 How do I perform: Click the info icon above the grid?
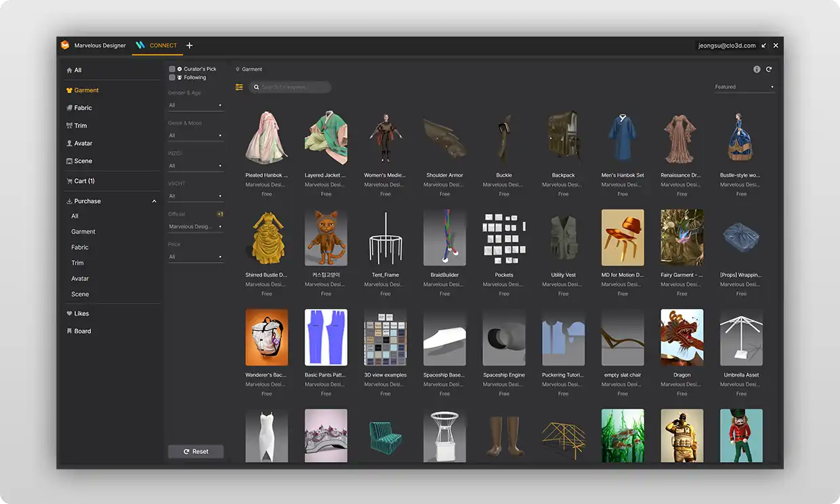tap(757, 69)
